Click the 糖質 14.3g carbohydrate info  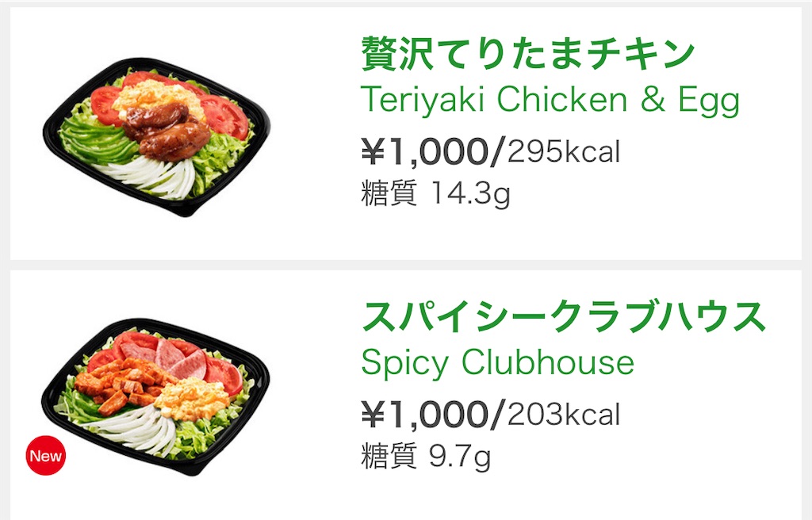click(x=435, y=193)
